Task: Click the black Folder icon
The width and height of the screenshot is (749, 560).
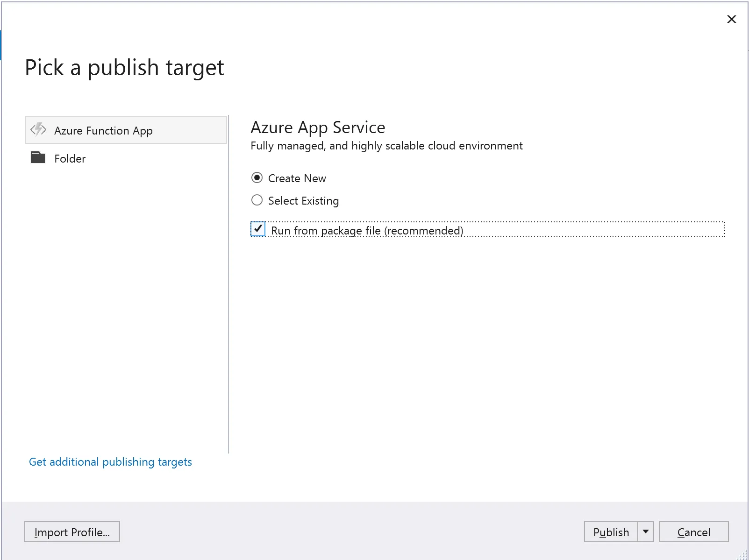Action: [38, 158]
